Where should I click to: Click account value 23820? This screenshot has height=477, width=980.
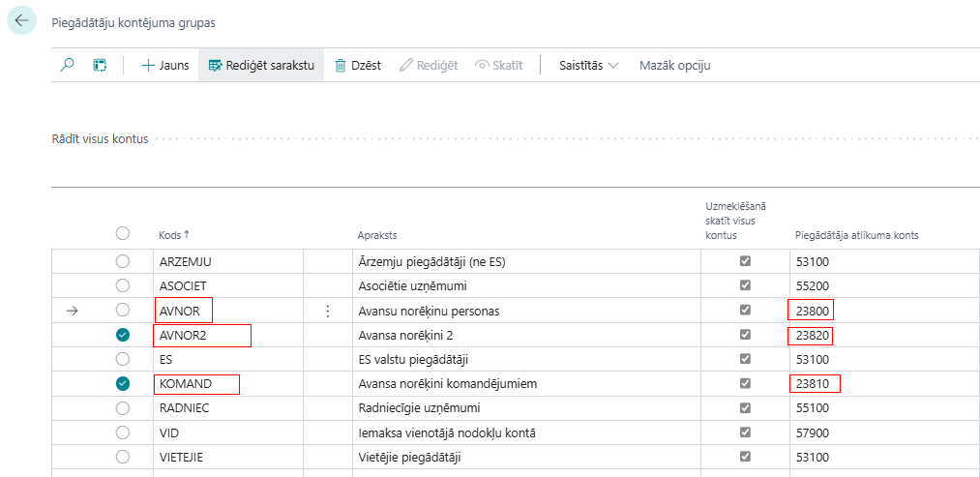(x=813, y=335)
